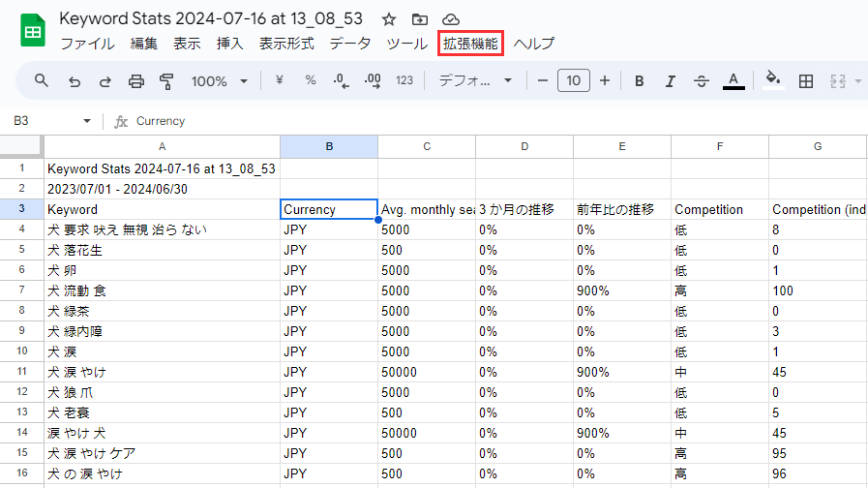Select row 12 header
Image resolution: width=868 pixels, height=488 pixels.
click(21, 392)
